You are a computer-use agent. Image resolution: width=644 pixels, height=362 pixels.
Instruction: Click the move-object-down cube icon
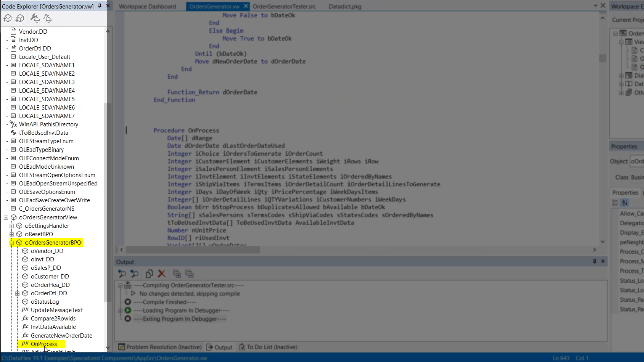click(20, 18)
